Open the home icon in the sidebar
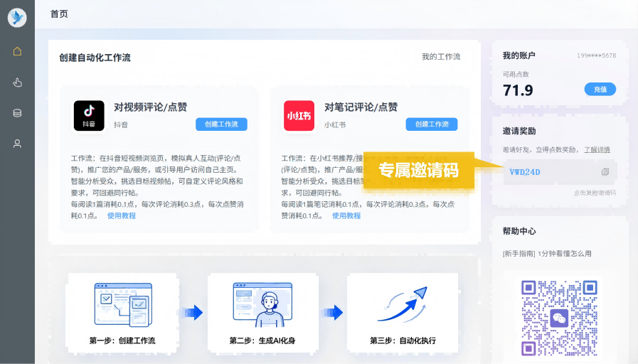Image resolution: width=638 pixels, height=364 pixels. click(x=17, y=51)
